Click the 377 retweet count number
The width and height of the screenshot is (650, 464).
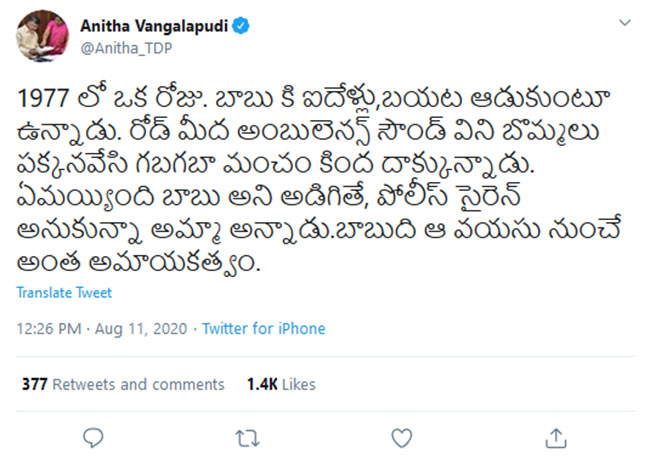pyautogui.click(x=34, y=384)
